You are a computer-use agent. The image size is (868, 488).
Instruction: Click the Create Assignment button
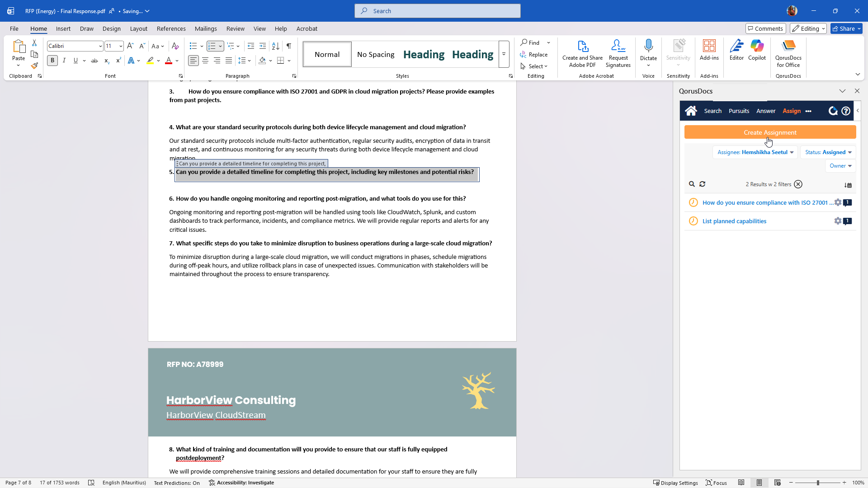point(770,132)
